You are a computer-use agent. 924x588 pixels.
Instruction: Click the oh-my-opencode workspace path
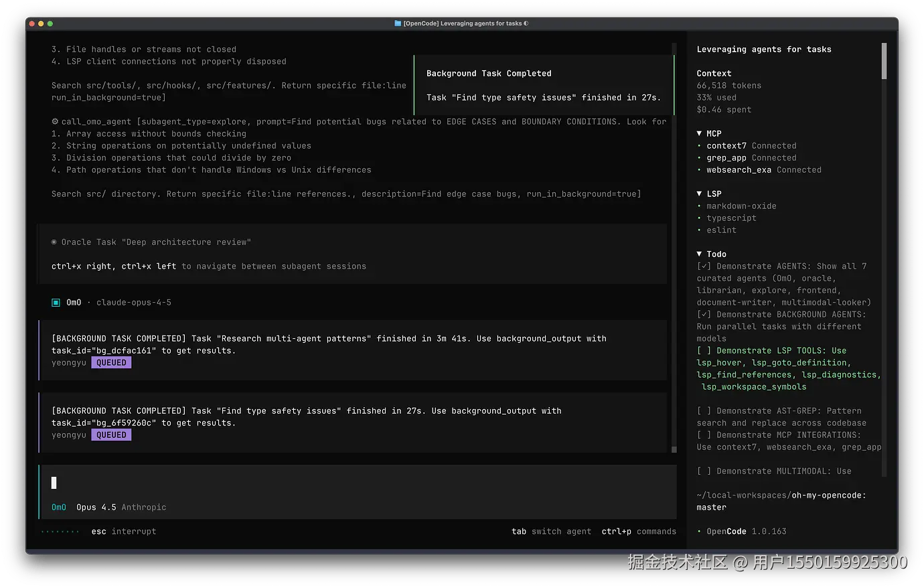click(x=781, y=496)
